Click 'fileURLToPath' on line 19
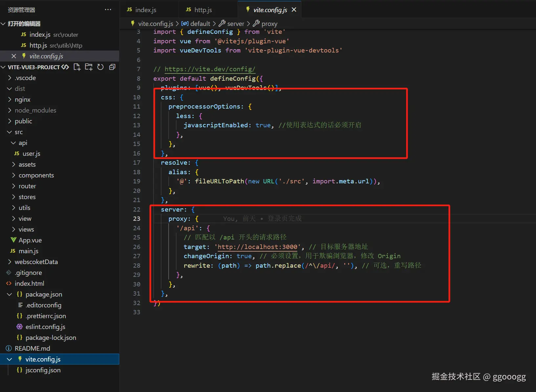536x392 pixels. click(x=220, y=181)
